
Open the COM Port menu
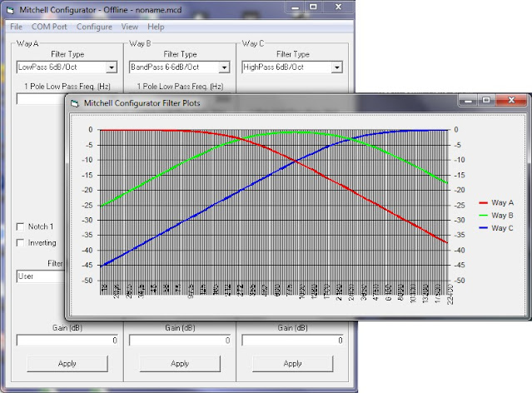49,27
